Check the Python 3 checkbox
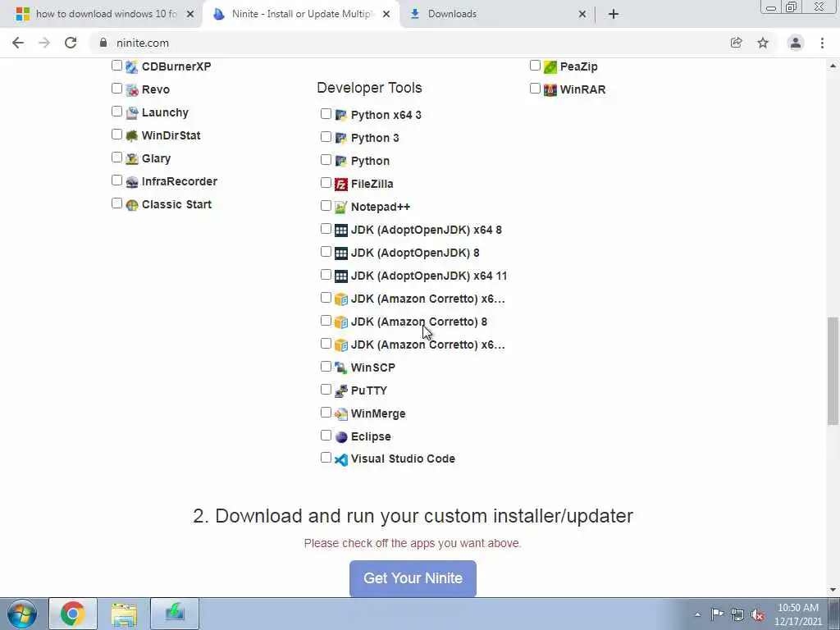The height and width of the screenshot is (630, 840). click(x=326, y=137)
